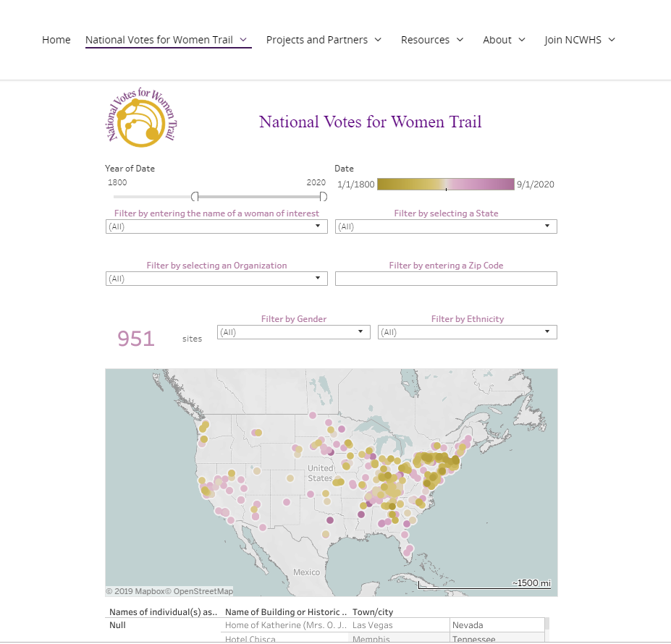This screenshot has width=671, height=644.
Task: Click the left handle of the Year slider
Action: pyautogui.click(x=195, y=196)
